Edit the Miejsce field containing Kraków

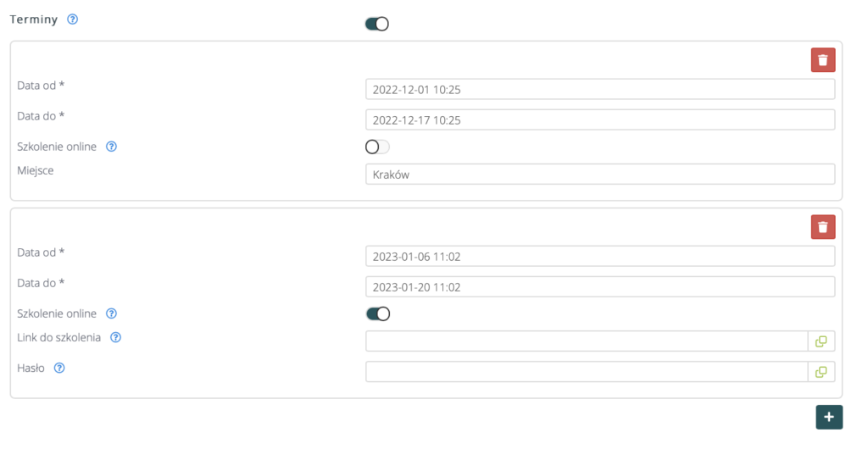click(599, 175)
